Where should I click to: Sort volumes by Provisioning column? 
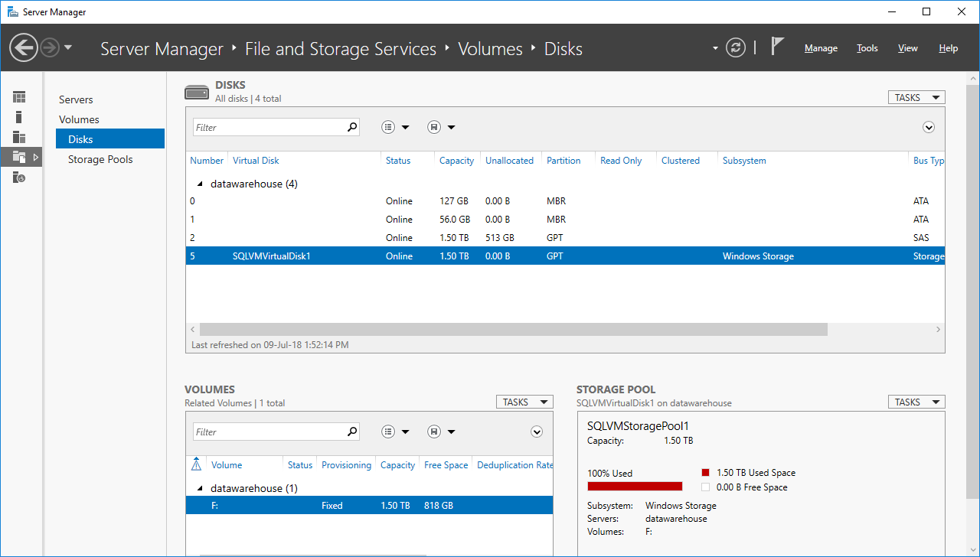click(x=346, y=465)
